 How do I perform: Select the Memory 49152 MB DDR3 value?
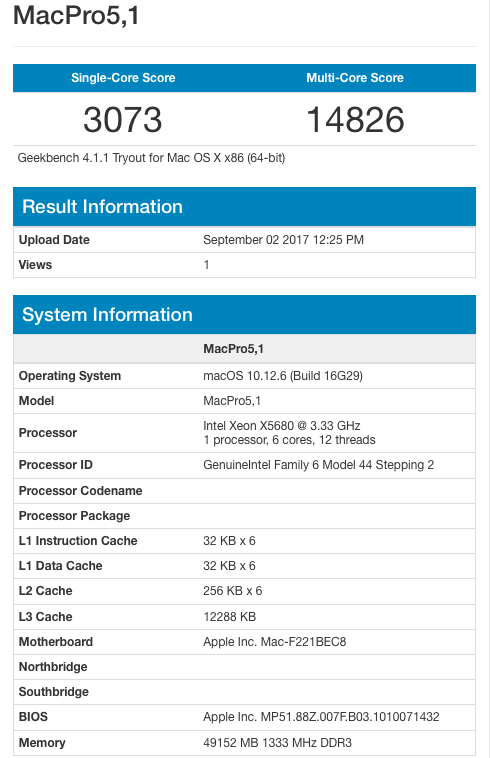pos(277,743)
